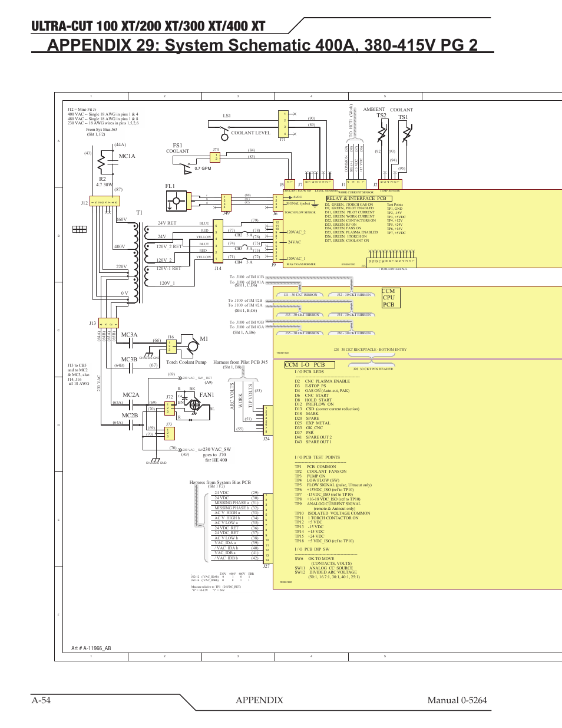
Task: Select the J74 connector block
Action: coord(216,157)
